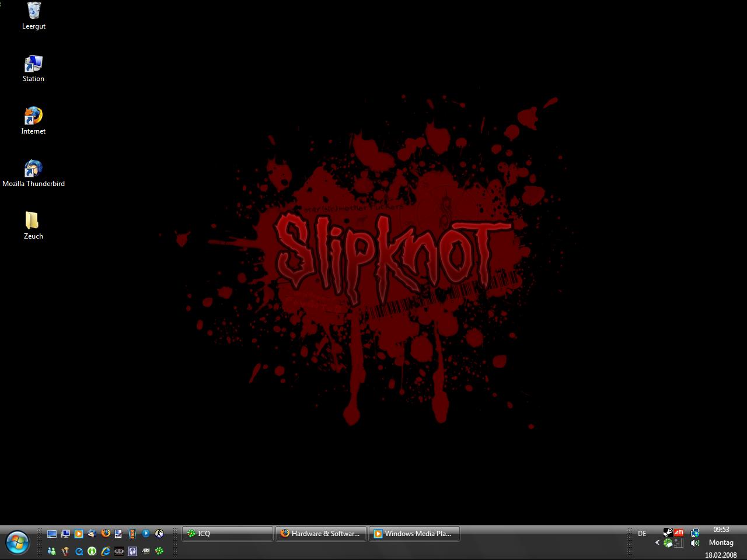Launch Counter-Strike from the quick launch bar

coord(159,533)
